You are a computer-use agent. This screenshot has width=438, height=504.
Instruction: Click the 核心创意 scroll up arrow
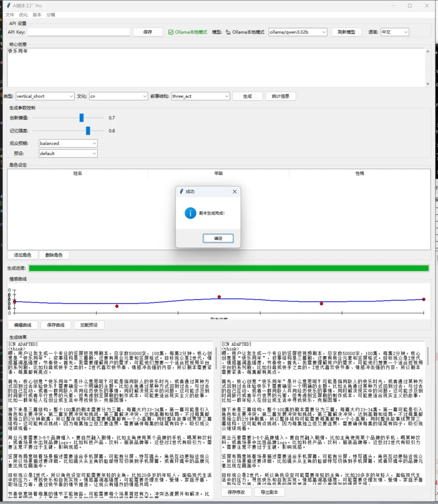(427, 52)
